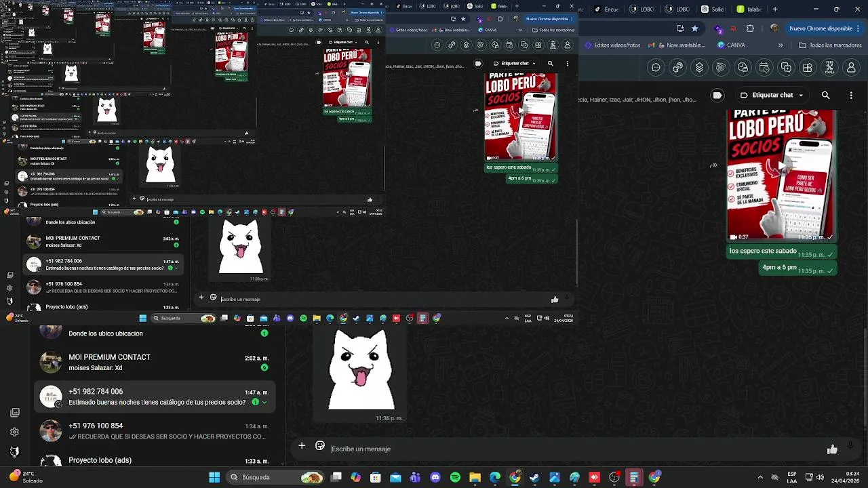Open the full-size emoji and sticker picker
868x488 pixels.
(x=320, y=446)
